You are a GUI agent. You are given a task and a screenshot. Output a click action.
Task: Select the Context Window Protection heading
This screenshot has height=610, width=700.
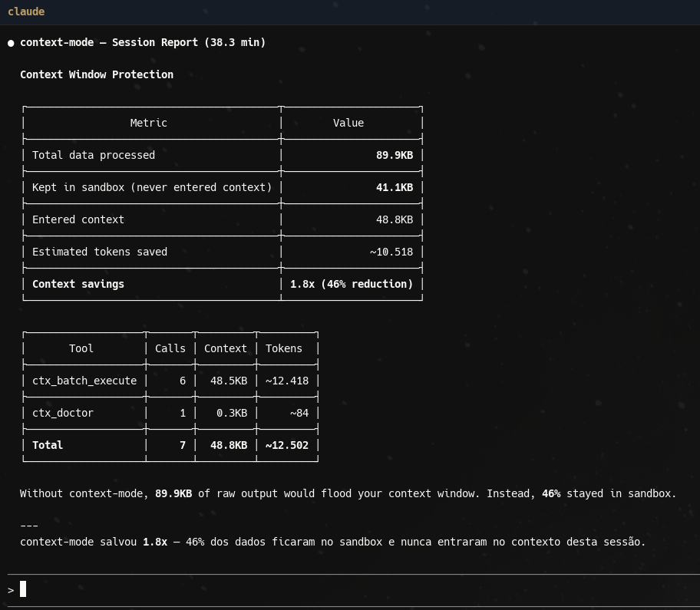coord(97,74)
